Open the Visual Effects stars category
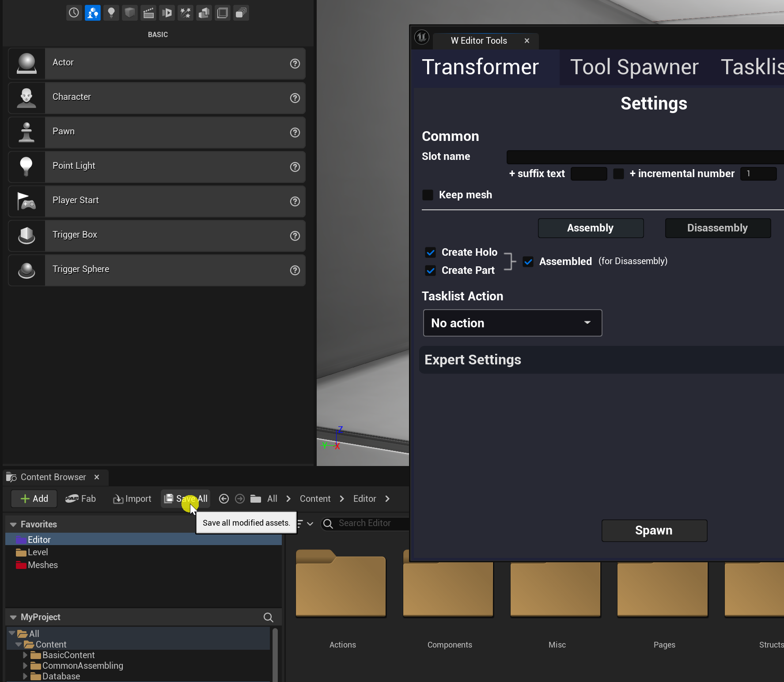Screen dimensions: 784x682 point(186,13)
